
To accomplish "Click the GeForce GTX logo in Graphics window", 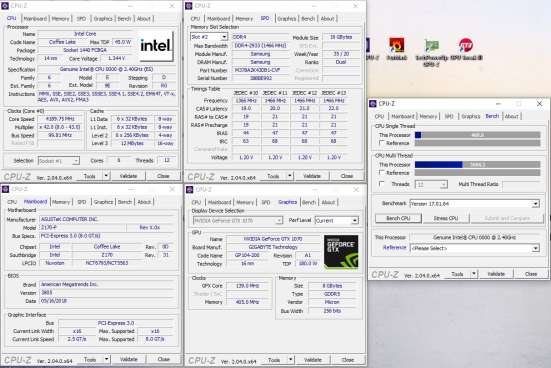I will coord(341,252).
